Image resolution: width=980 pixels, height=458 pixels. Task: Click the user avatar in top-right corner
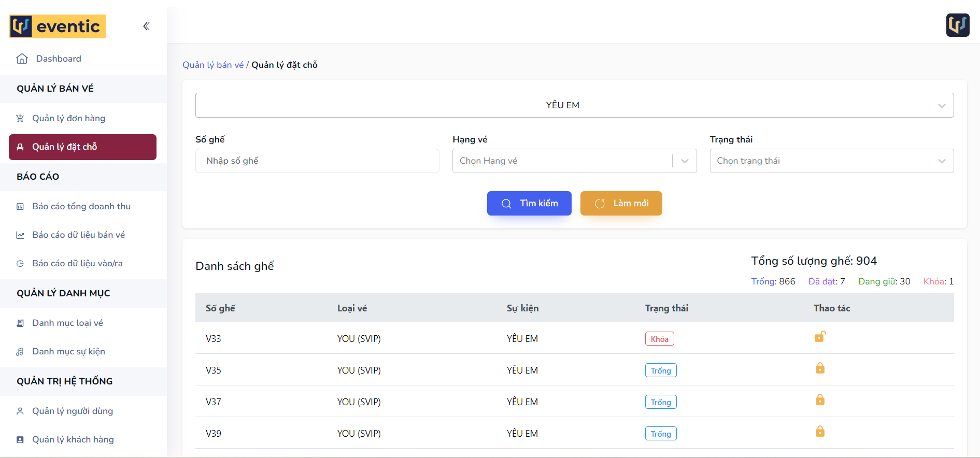point(957,25)
